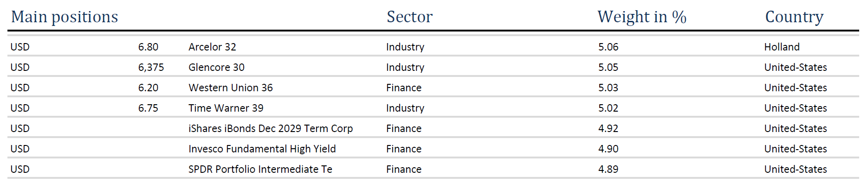This screenshot has height=189, width=868.
Task: Click the 6,375 coupon value
Action: tap(151, 67)
